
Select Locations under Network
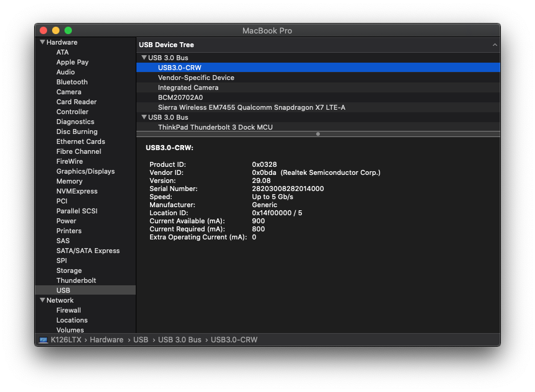(72, 320)
